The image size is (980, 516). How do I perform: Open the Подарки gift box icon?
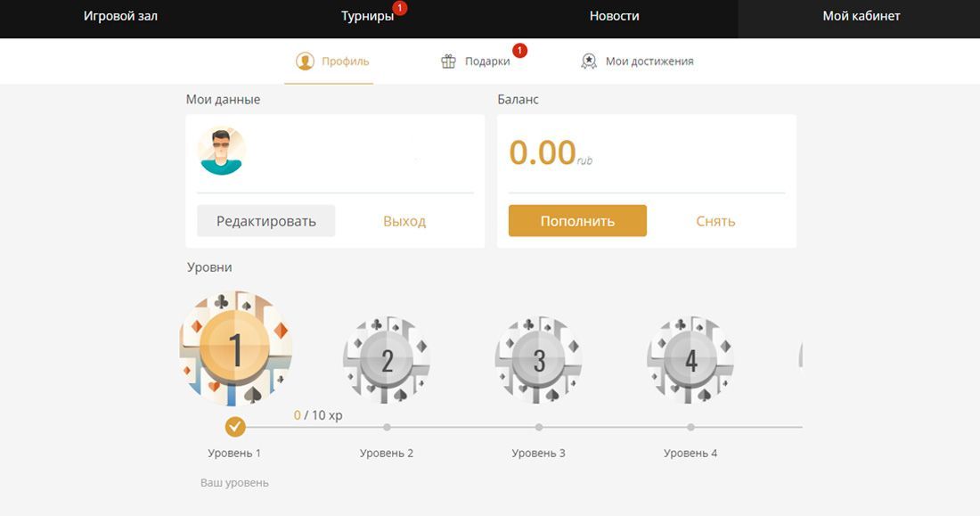point(448,61)
